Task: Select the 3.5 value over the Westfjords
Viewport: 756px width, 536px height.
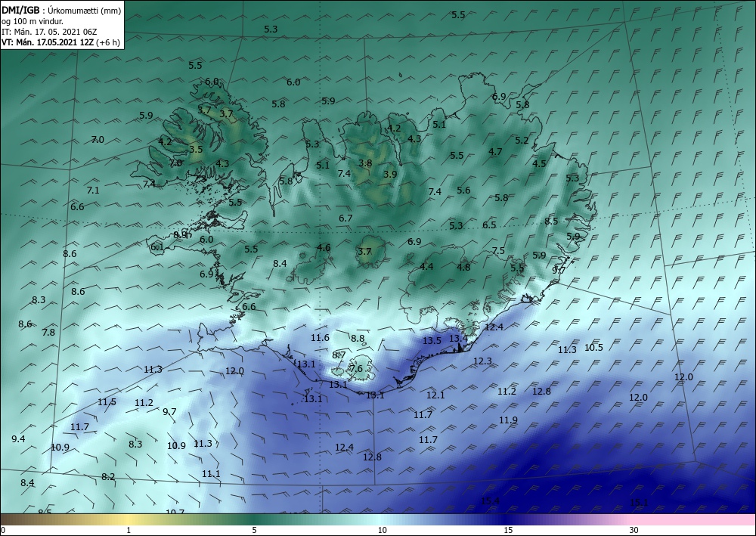Action: tap(196, 150)
